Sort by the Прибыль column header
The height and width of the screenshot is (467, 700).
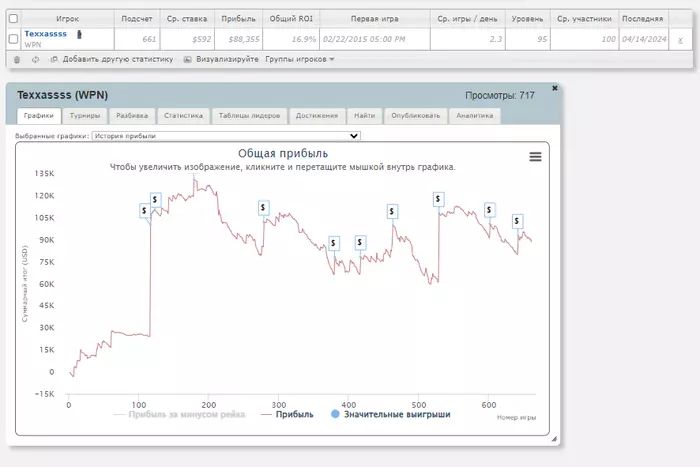[238, 19]
